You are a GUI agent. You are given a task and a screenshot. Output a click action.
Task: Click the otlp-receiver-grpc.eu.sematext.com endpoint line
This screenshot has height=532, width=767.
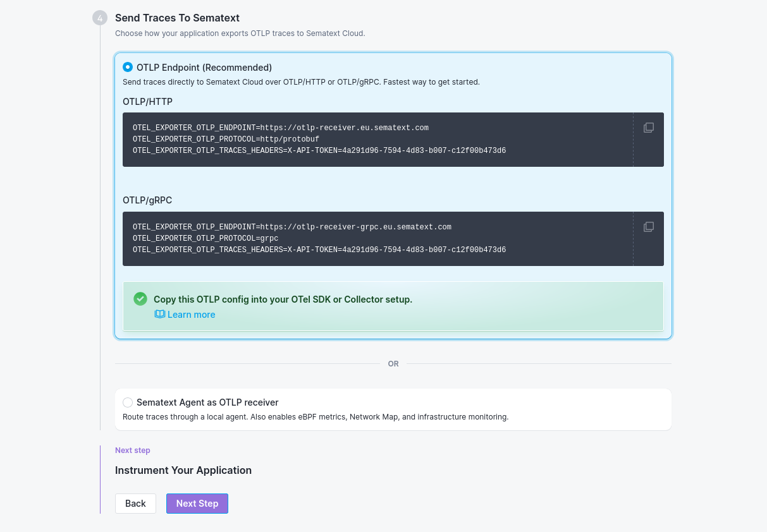(292, 227)
